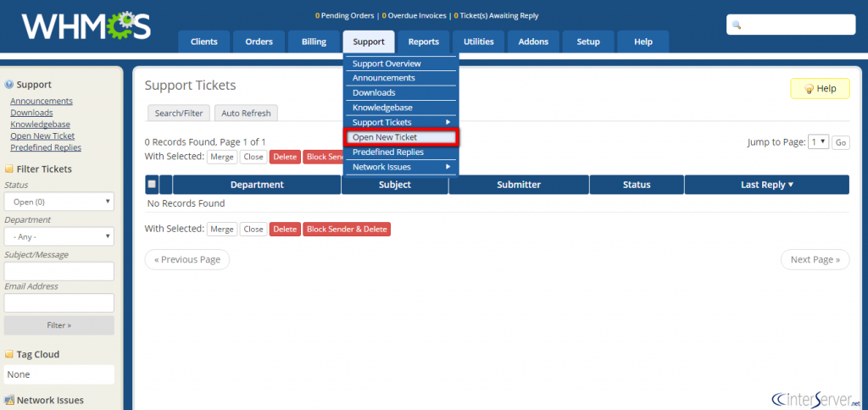Open the Open New Ticket sidebar link
Image resolution: width=868 pixels, height=410 pixels.
point(42,136)
